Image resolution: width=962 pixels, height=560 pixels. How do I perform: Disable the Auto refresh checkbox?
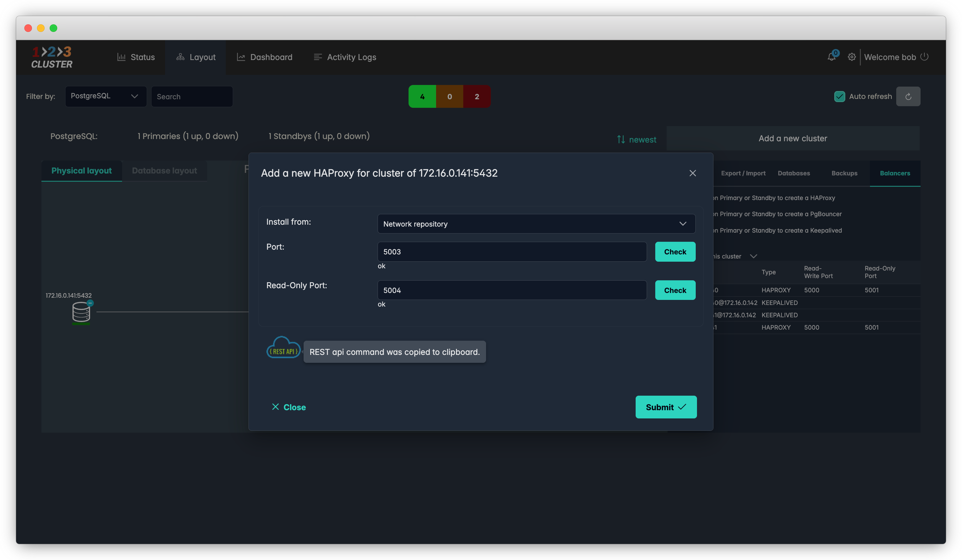840,96
